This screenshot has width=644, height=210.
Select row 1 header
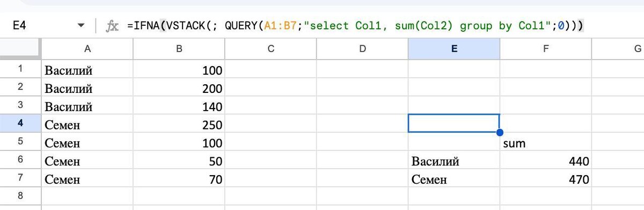pos(20,69)
